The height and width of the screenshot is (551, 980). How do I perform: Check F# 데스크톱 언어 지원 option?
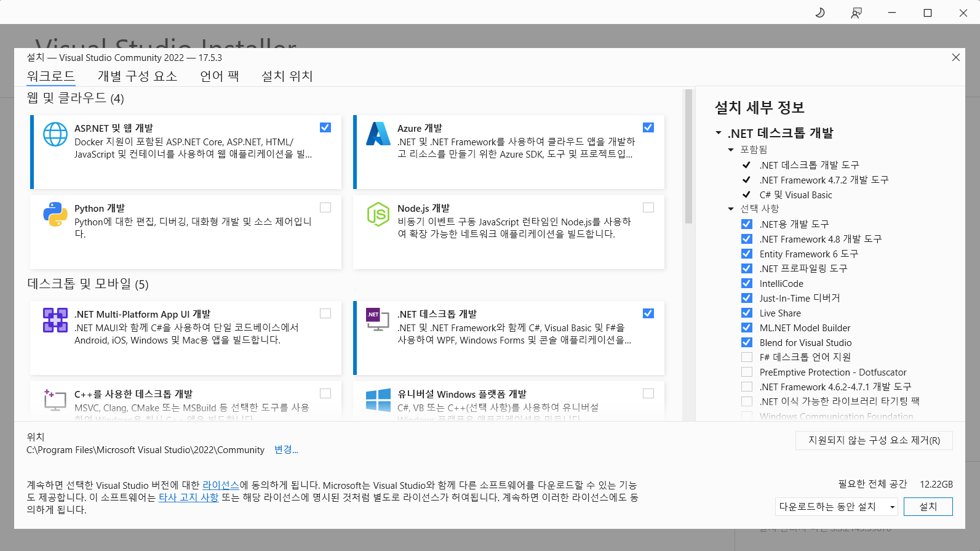click(x=747, y=357)
